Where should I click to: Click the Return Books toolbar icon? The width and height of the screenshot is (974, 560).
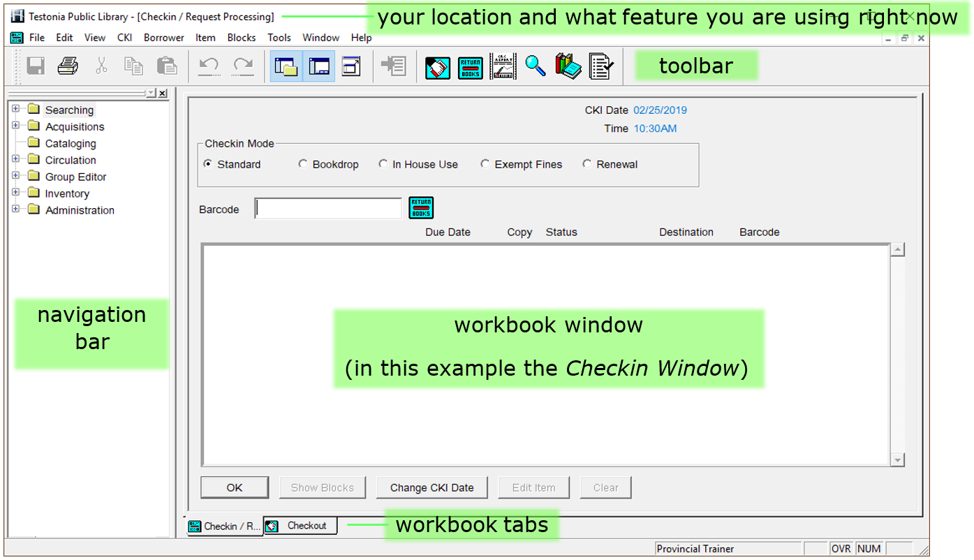470,67
